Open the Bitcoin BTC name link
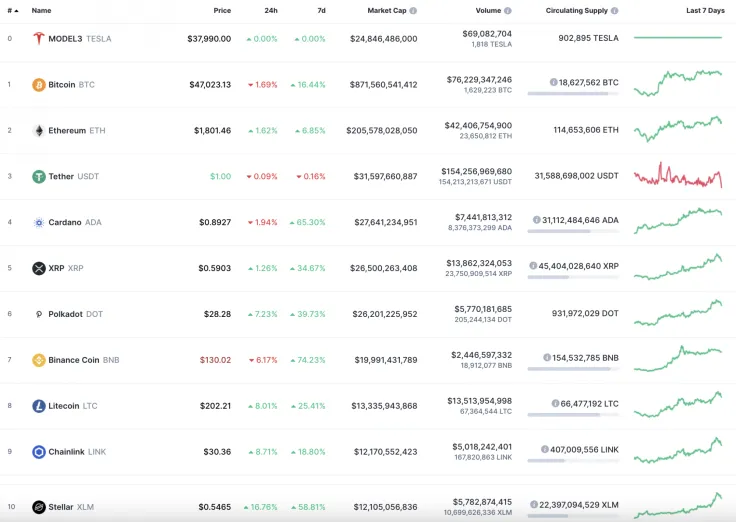 click(71, 85)
